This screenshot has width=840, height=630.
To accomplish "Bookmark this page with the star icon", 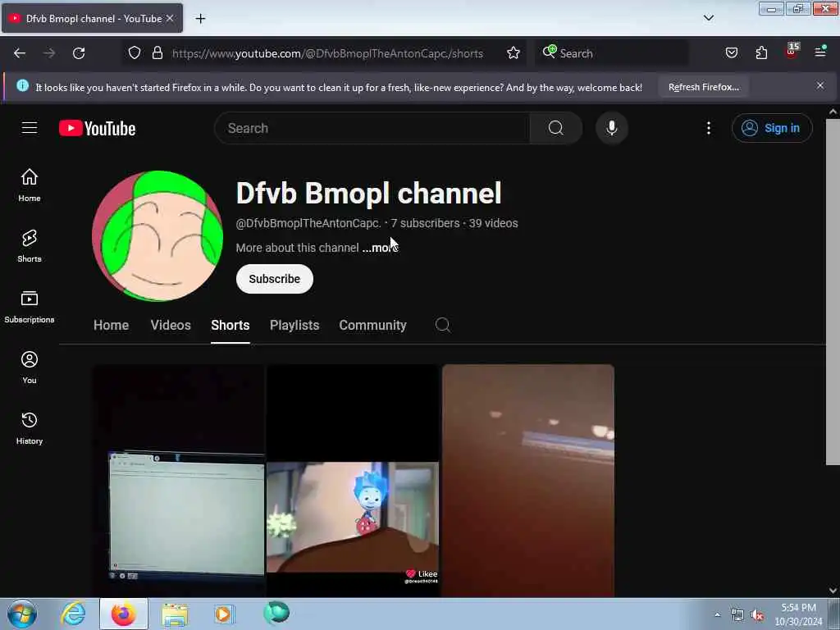I will tap(514, 53).
